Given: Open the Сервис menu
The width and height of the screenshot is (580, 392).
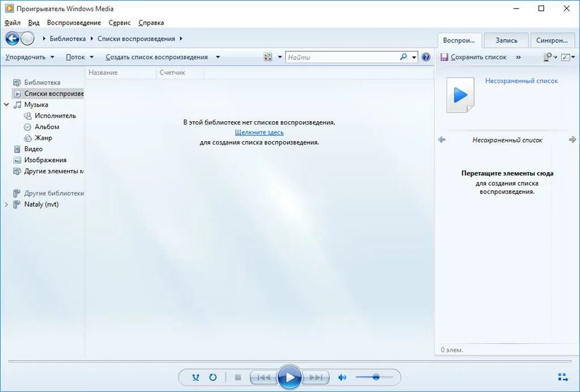Looking at the screenshot, I should point(120,23).
